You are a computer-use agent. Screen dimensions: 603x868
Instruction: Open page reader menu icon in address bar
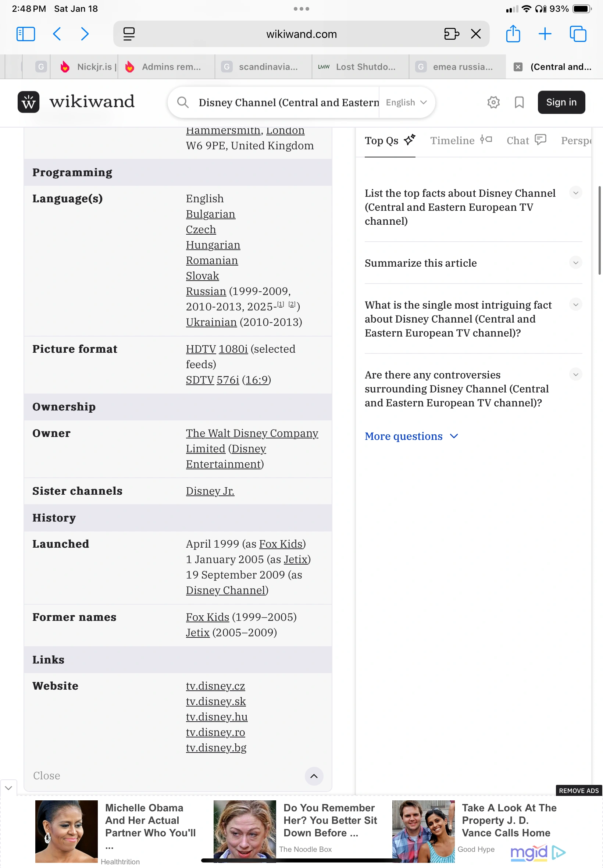[129, 34]
